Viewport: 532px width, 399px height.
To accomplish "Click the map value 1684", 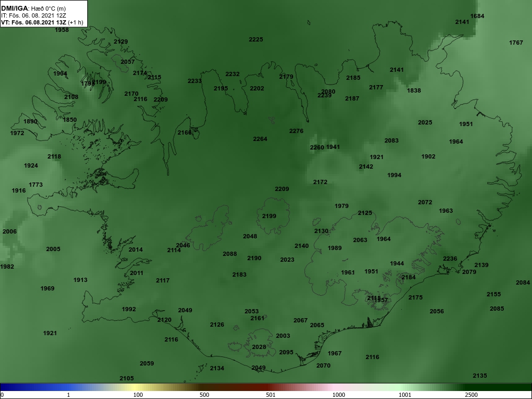I will tap(477, 16).
